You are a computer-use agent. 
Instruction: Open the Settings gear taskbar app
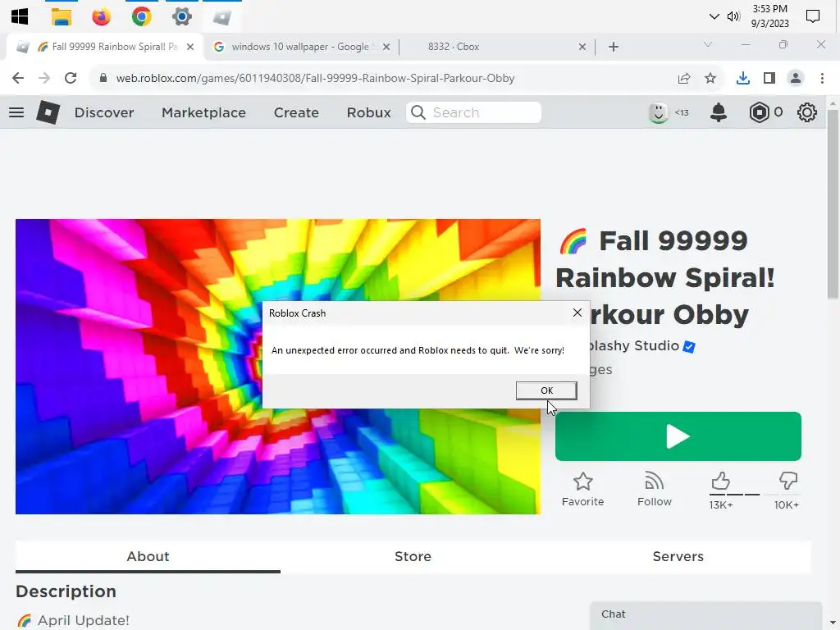tap(181, 16)
